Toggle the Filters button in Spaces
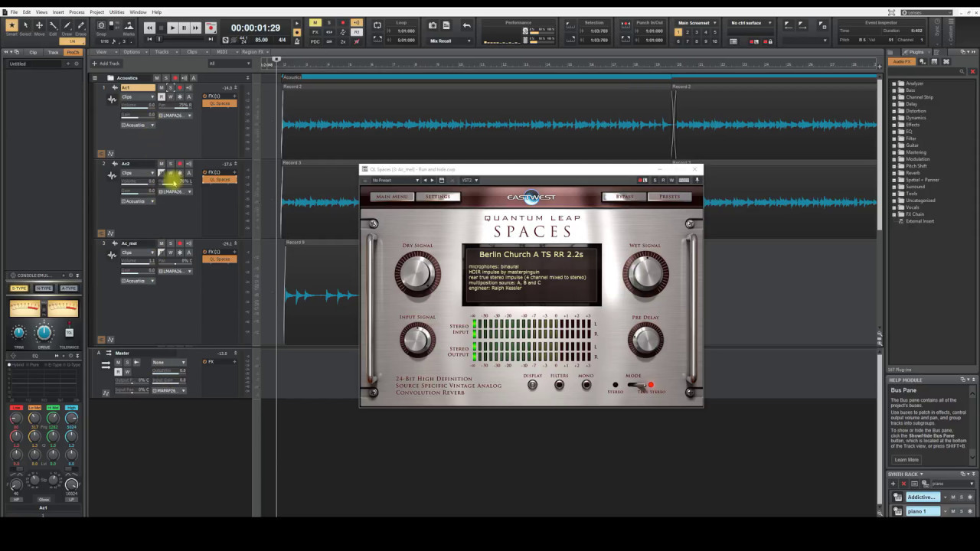Image resolution: width=980 pixels, height=551 pixels. [560, 385]
